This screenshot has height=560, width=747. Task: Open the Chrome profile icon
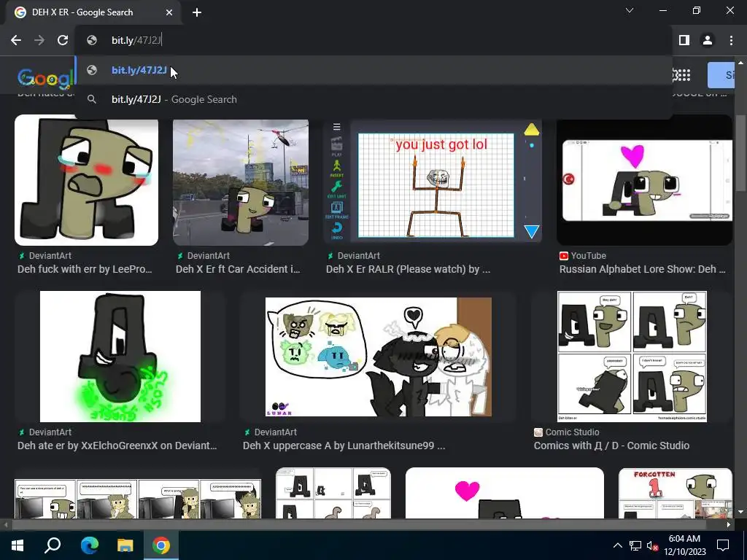click(x=708, y=41)
